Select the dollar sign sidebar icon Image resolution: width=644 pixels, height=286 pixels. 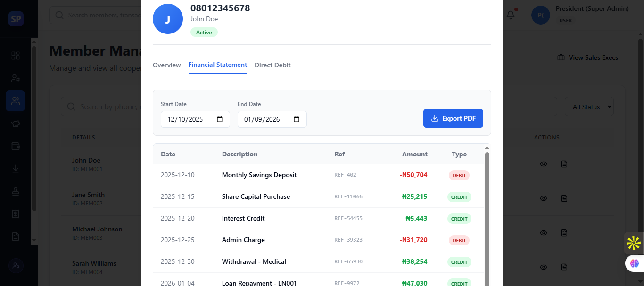(x=16, y=214)
